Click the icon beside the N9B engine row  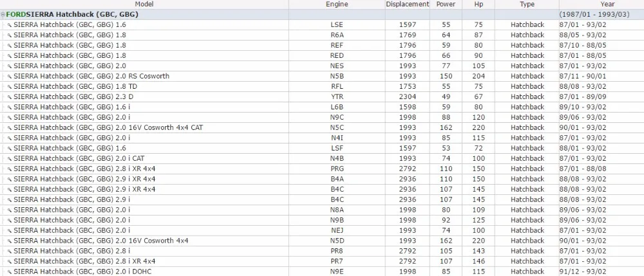tap(10, 220)
